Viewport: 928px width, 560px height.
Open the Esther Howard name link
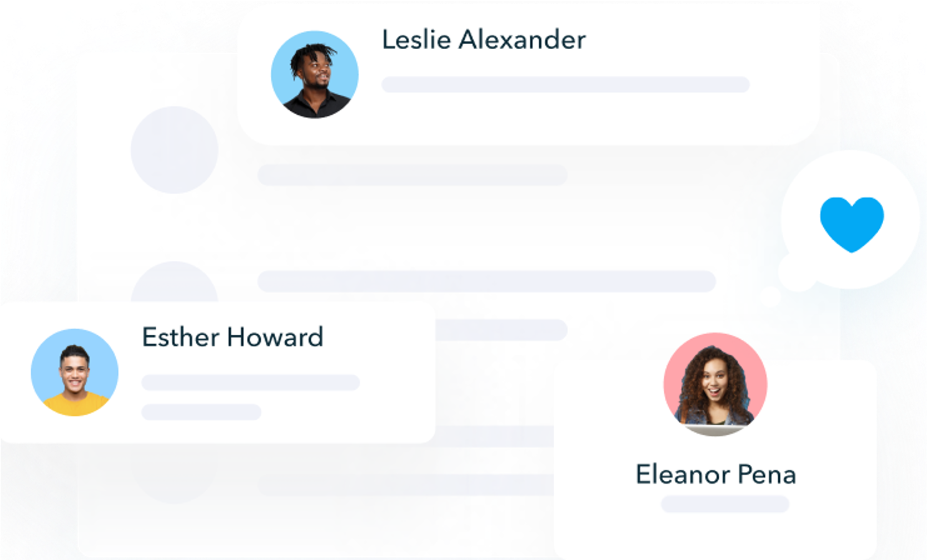[x=233, y=337]
